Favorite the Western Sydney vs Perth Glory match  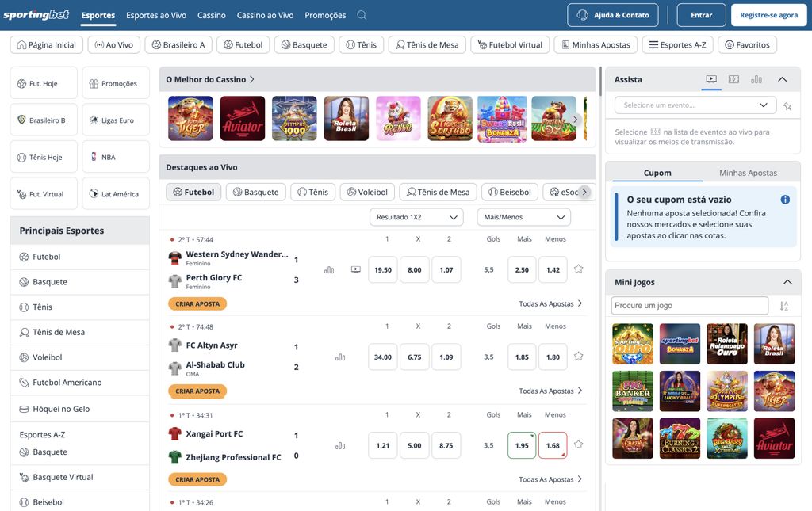[x=578, y=269]
